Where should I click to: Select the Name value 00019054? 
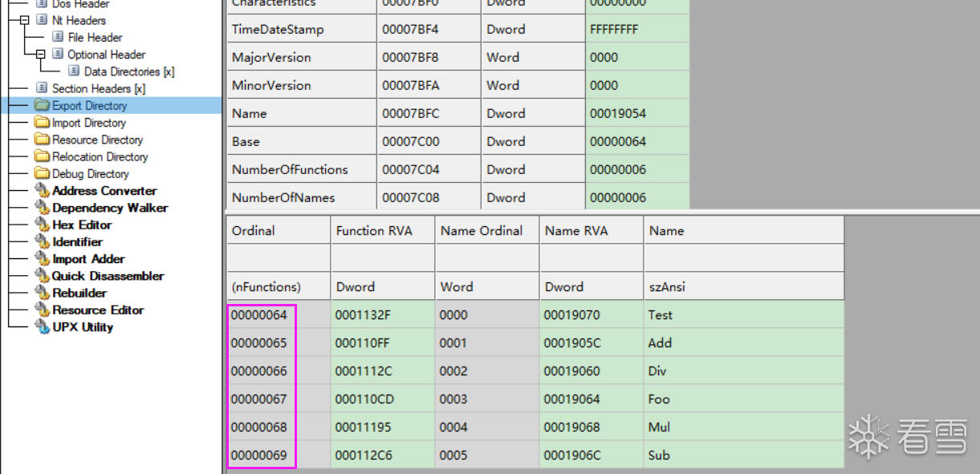click(637, 113)
